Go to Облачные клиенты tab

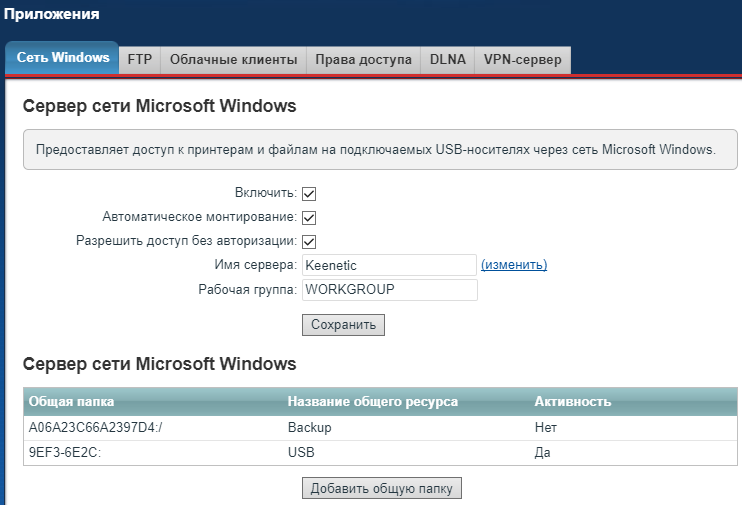pyautogui.click(x=233, y=60)
